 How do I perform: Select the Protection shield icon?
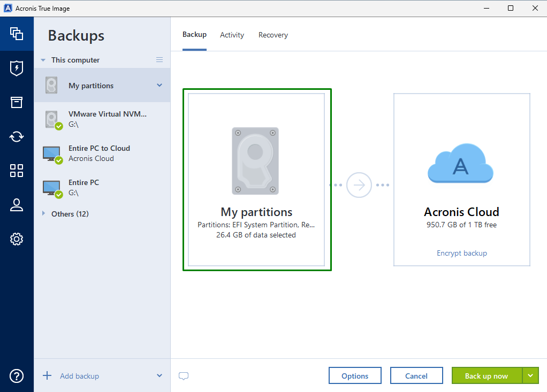(x=17, y=68)
